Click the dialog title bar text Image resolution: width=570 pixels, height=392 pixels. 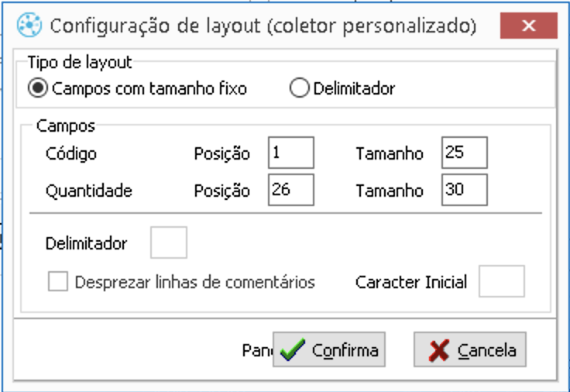click(x=263, y=26)
